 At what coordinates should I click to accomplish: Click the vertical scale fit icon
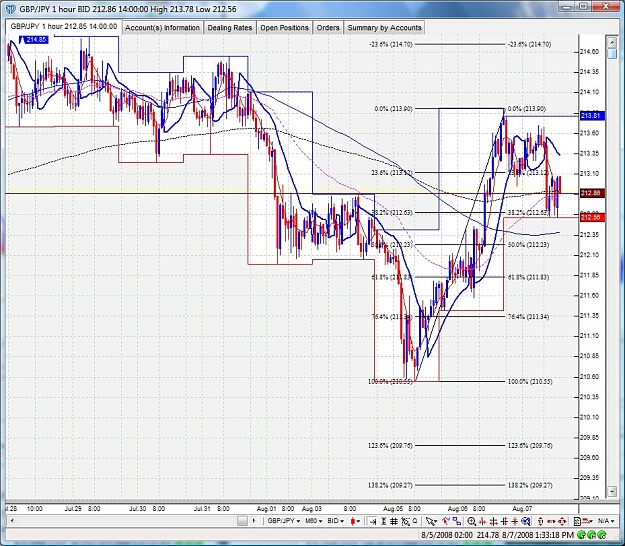383,521
